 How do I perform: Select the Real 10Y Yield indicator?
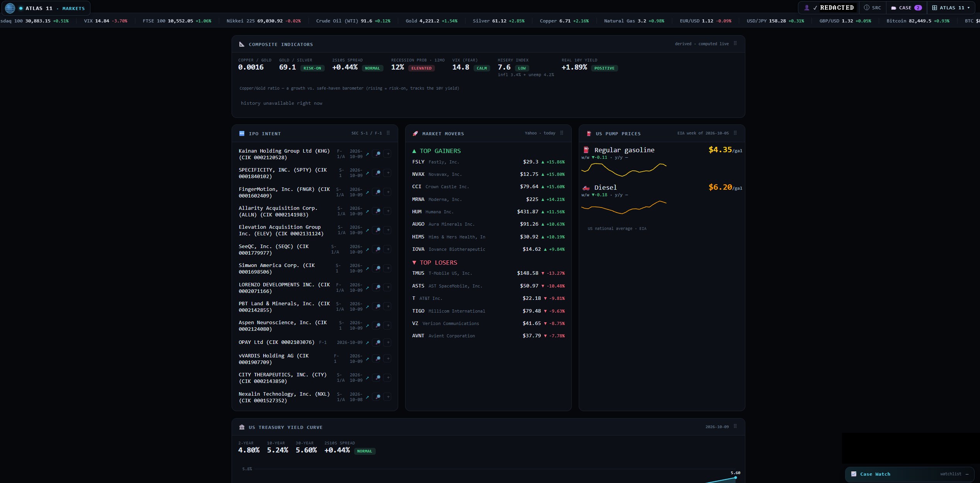point(590,65)
